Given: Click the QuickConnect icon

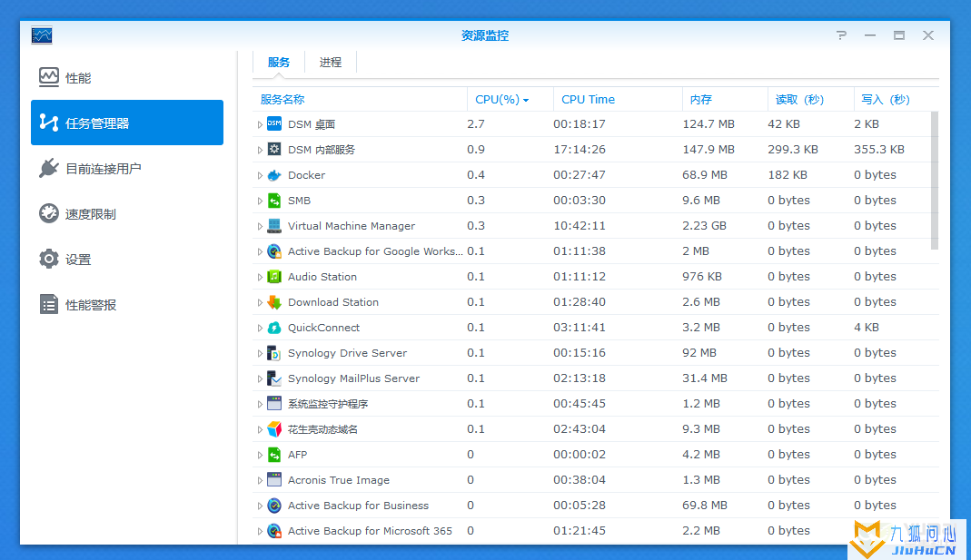Looking at the screenshot, I should 274,328.
